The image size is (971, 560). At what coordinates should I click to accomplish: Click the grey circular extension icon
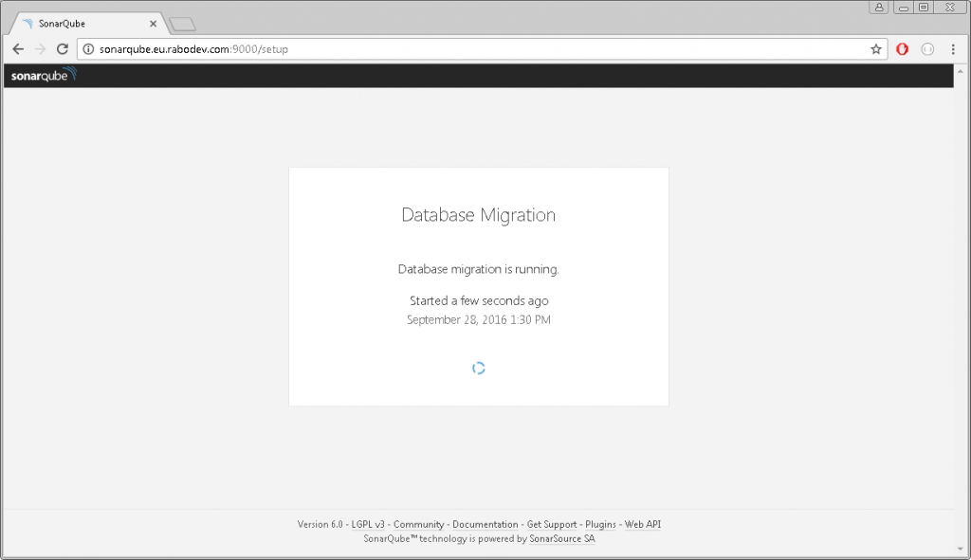click(x=927, y=49)
